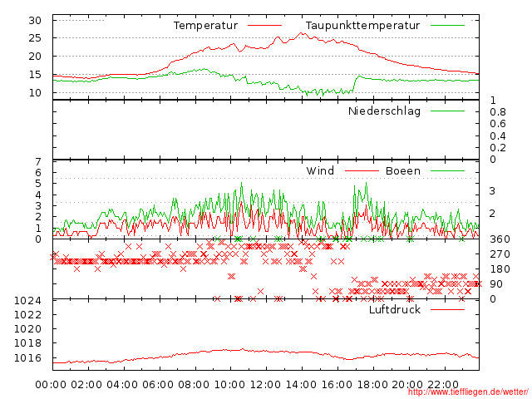Click the 0.8 precipitation axis value
532x399 pixels.
click(x=498, y=112)
